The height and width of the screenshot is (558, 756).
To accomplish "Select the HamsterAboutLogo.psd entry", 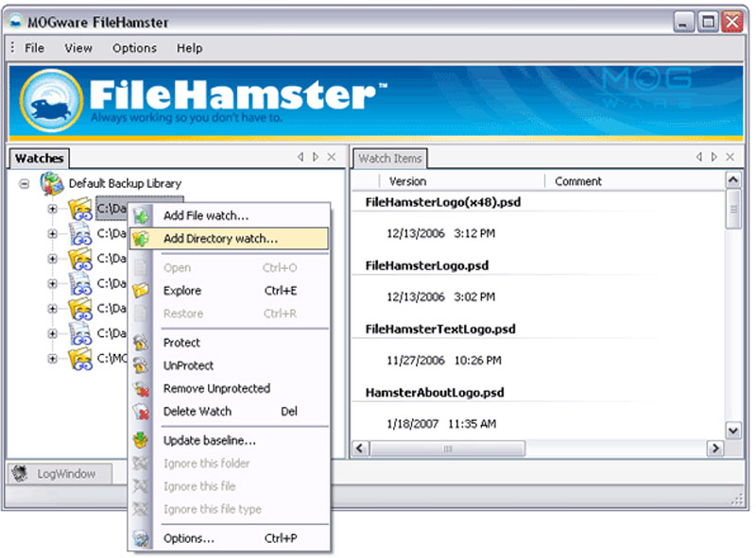I will coord(435,393).
